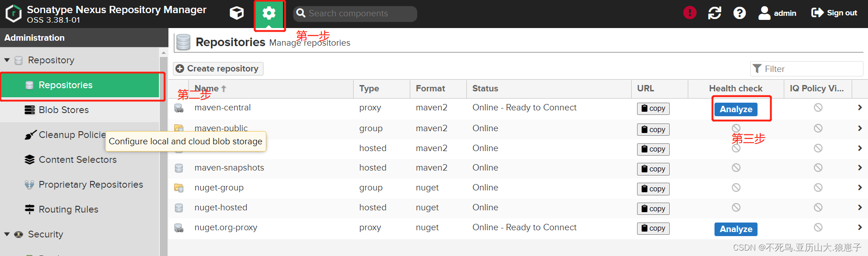Click the IQ Policy Violations column header
This screenshot has width=868, height=256.
(x=818, y=89)
